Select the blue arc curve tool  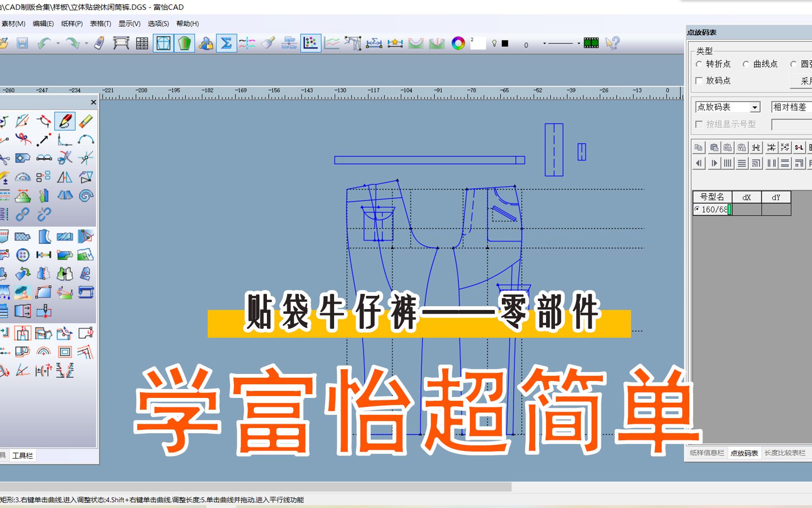tap(86, 140)
